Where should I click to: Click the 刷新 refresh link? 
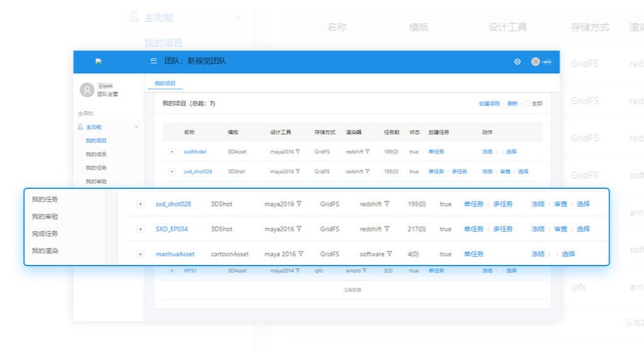pyautogui.click(x=512, y=103)
